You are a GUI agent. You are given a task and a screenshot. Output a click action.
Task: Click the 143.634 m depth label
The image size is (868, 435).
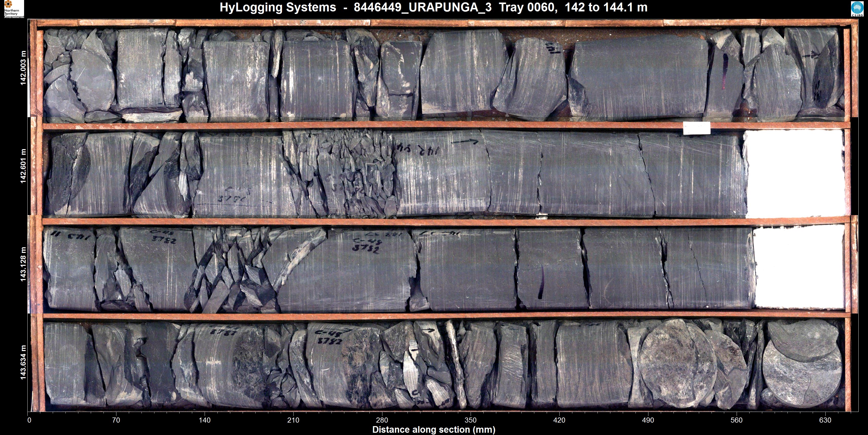(x=23, y=362)
